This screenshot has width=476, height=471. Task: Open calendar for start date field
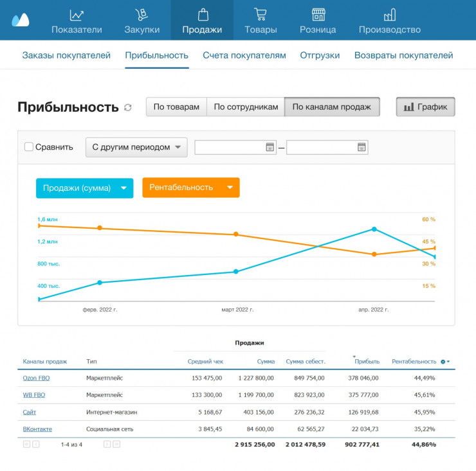(x=270, y=147)
